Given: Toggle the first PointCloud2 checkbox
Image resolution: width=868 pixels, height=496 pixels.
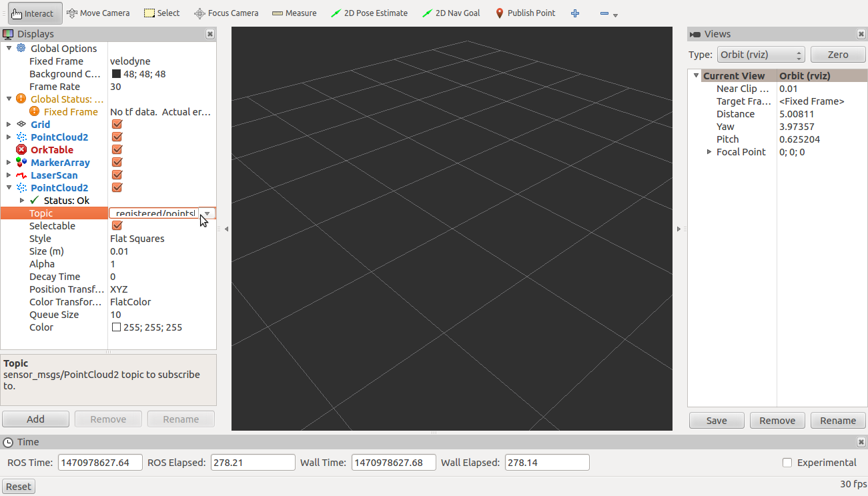Looking at the screenshot, I should pyautogui.click(x=117, y=137).
